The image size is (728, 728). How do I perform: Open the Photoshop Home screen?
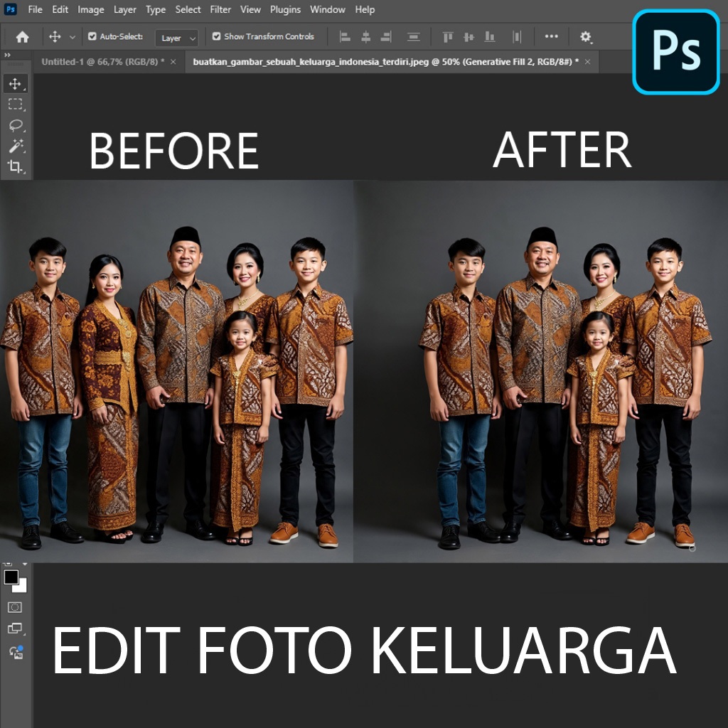click(21, 36)
